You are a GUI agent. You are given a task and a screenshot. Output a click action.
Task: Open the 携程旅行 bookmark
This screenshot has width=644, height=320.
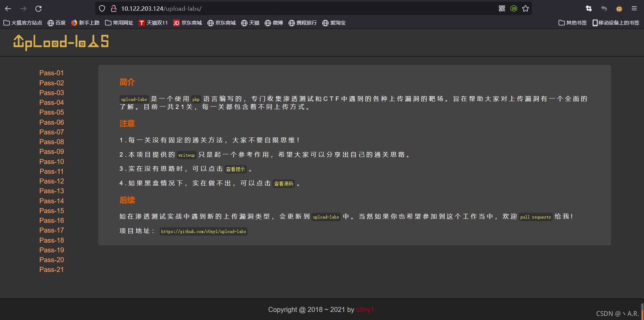[x=303, y=23]
